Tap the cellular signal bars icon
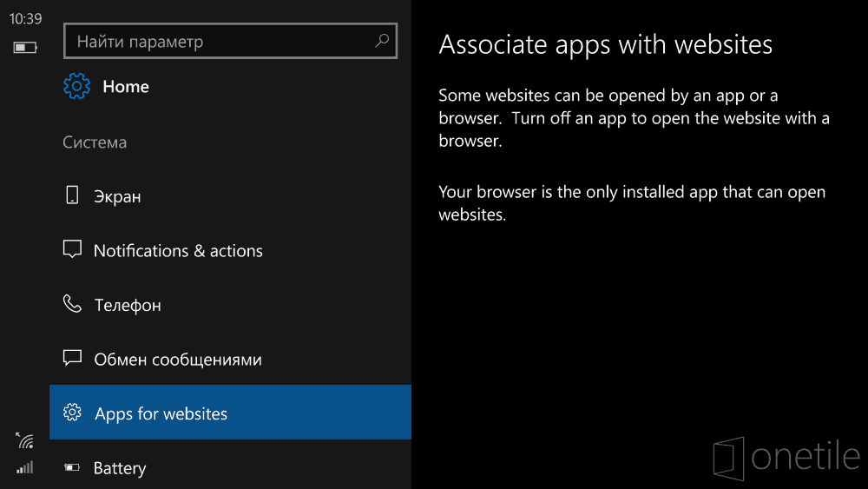Viewport: 868px width, 489px height. point(25,467)
